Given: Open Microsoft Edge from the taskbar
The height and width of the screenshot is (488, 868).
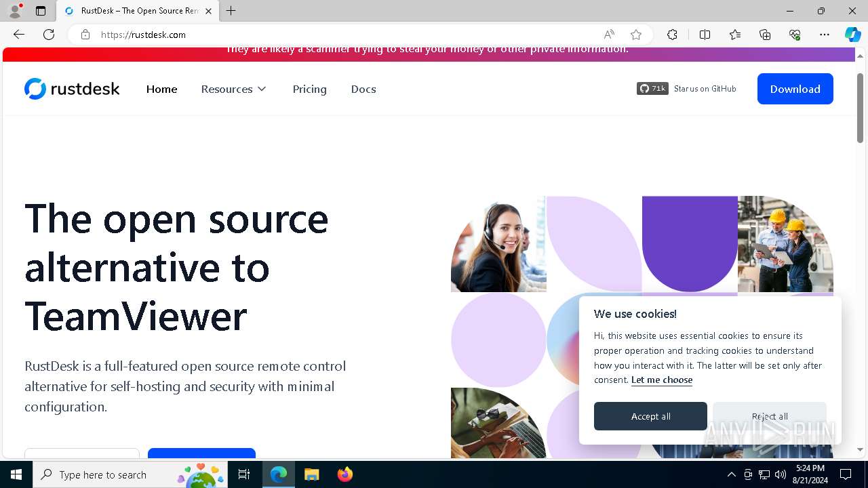Looking at the screenshot, I should point(279,474).
